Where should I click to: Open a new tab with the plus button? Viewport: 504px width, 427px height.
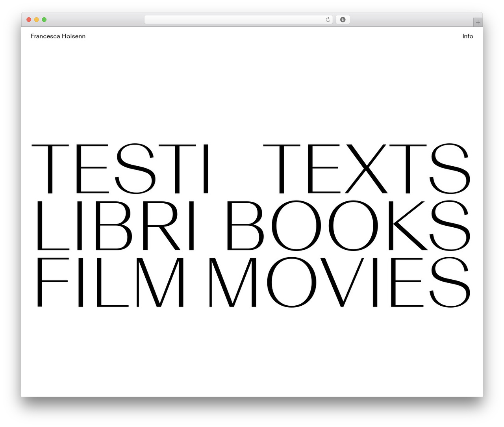tap(478, 22)
